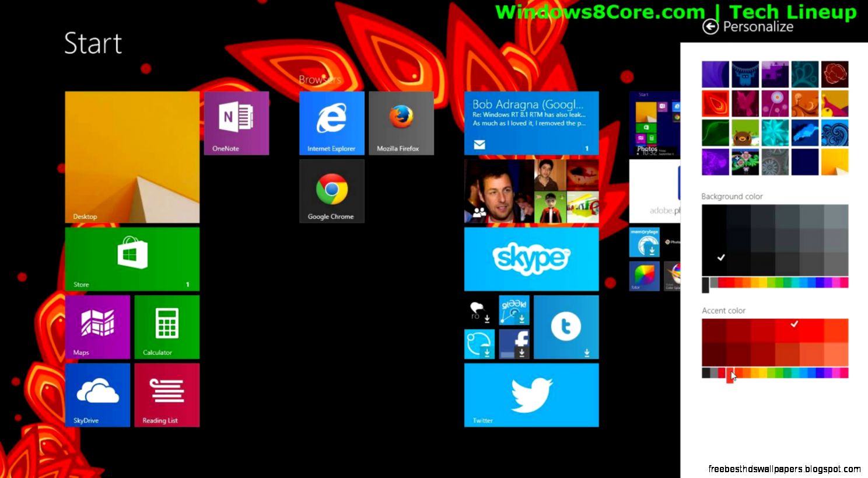Select the blue wave curls background thumbnail
Image resolution: width=868 pixels, height=478 pixels.
point(835,132)
